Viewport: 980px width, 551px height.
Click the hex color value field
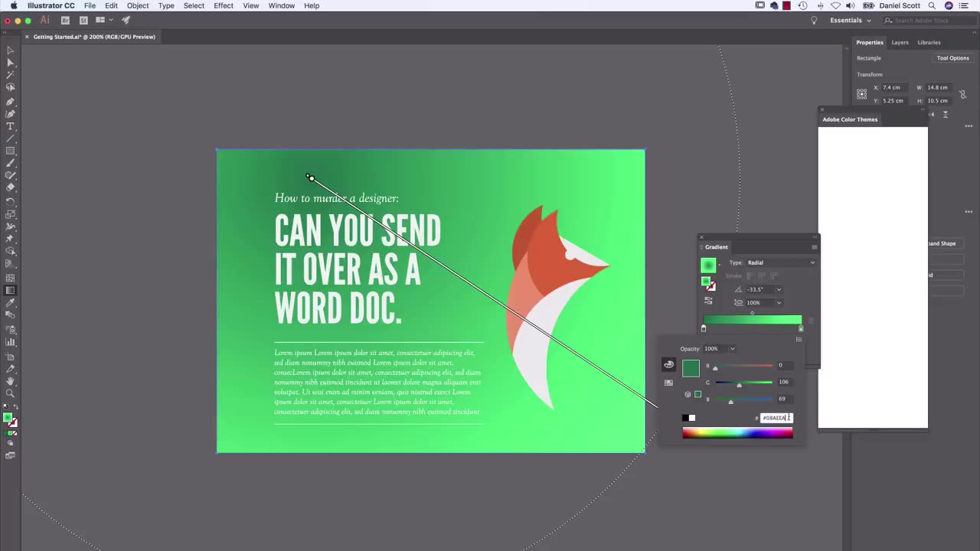tap(776, 418)
